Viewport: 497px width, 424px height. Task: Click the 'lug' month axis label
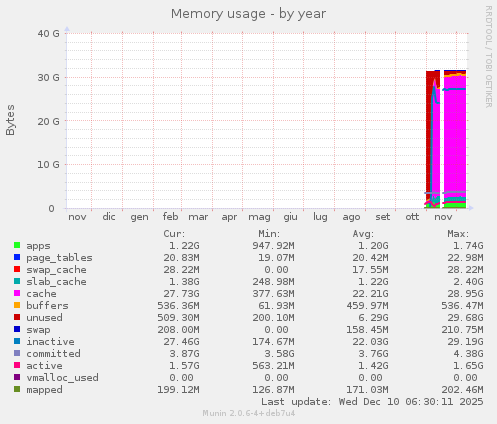pos(320,218)
